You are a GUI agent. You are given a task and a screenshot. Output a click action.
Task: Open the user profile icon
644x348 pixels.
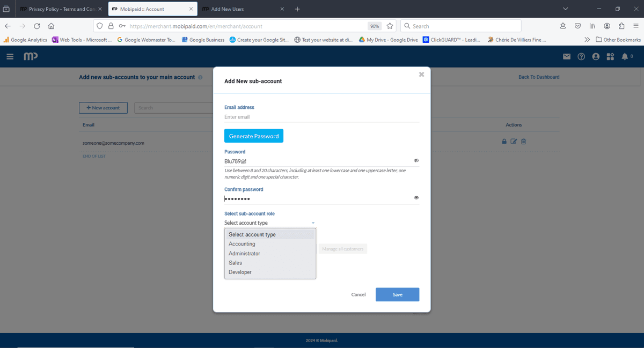tap(596, 56)
